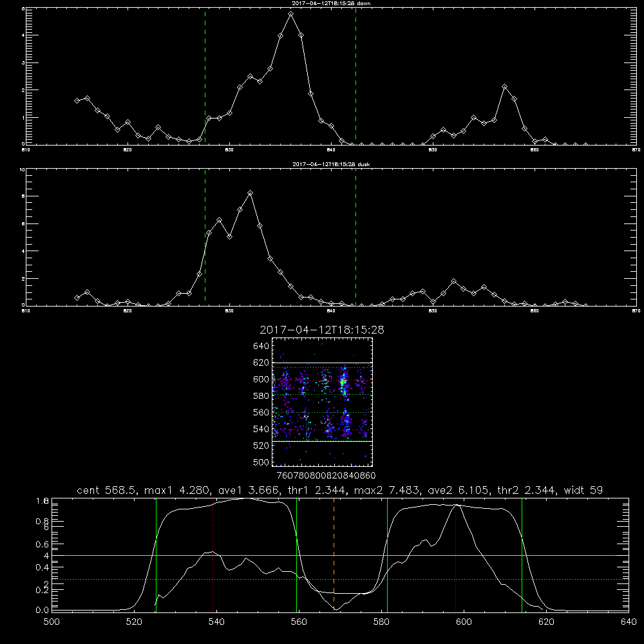Viewport: 644px width, 644px height.
Task: Select the spectrogram image thumbnail
Action: (323, 402)
